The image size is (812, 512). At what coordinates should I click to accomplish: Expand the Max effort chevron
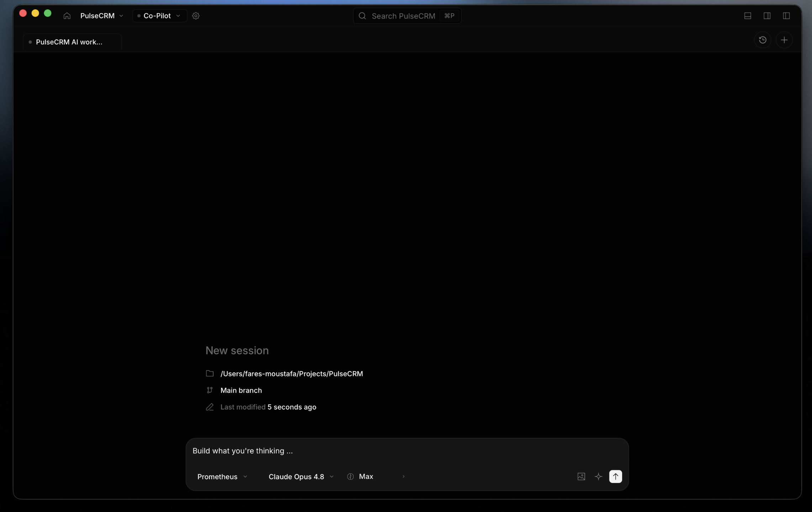[x=403, y=476]
